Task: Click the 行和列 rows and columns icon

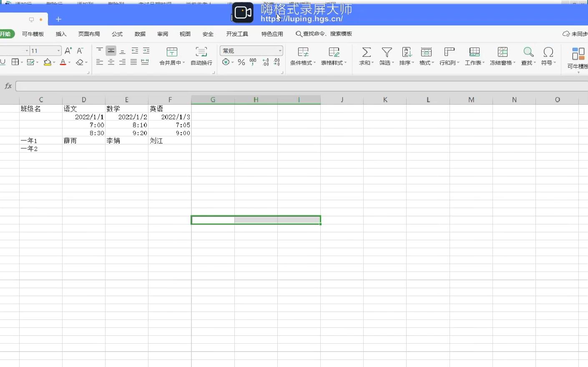Action: click(x=449, y=52)
